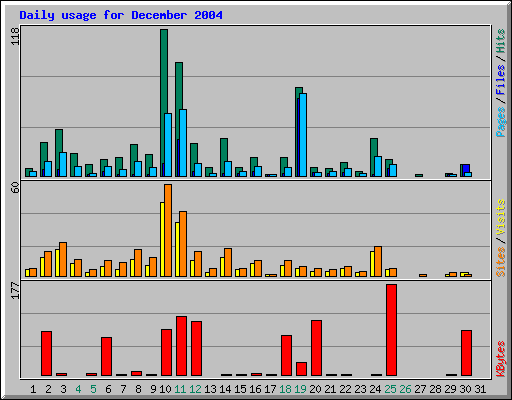Click day 3 on the x-axis
The height and width of the screenshot is (400, 512).
[63, 389]
